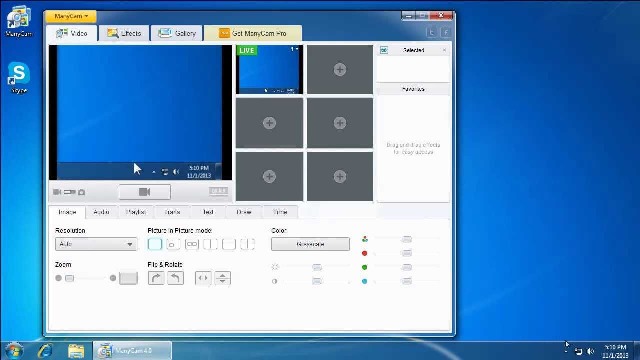Open the Image settings tab
This screenshot has height=360, width=640.
[x=67, y=212]
